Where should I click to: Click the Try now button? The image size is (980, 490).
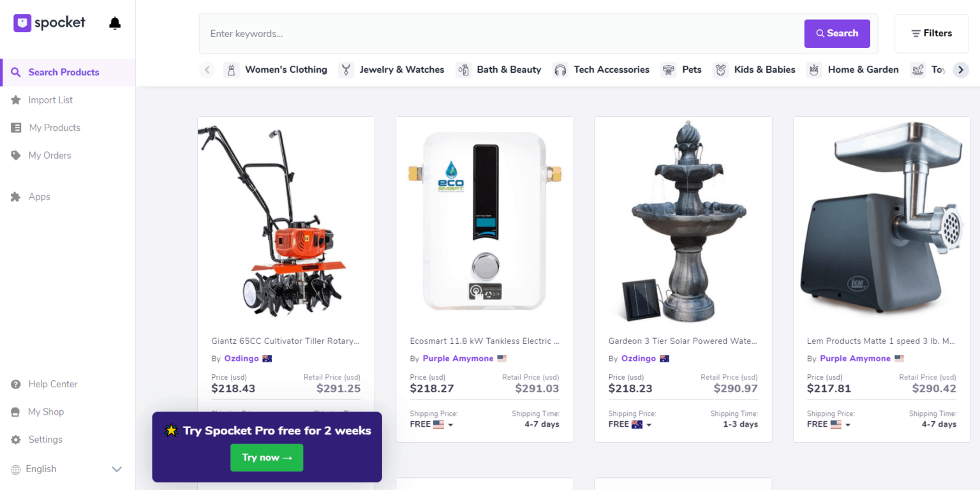(x=267, y=457)
